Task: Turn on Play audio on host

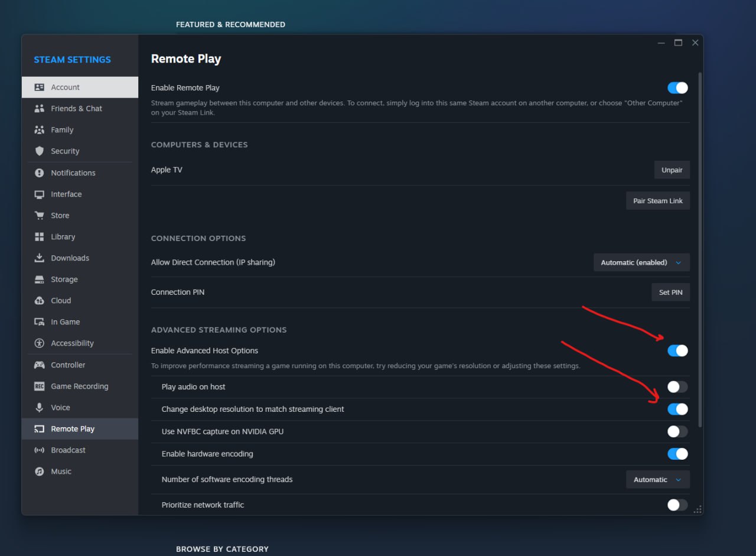Action: 677,387
